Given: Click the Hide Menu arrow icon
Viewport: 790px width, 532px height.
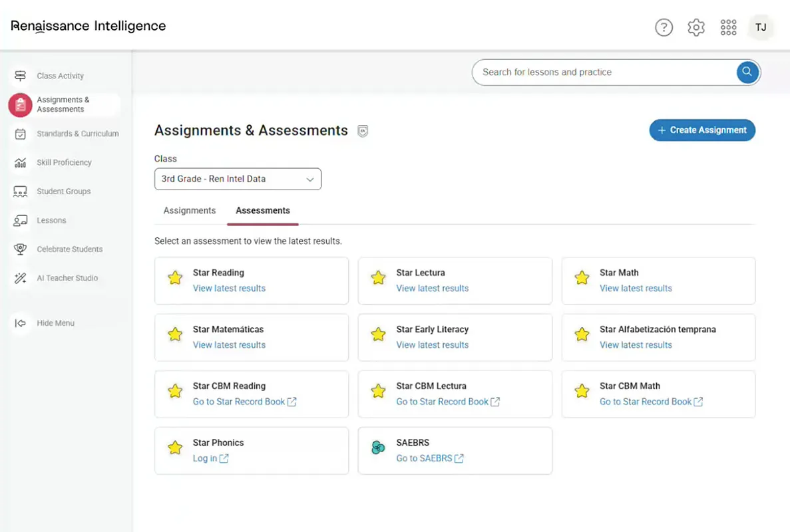Looking at the screenshot, I should (20, 323).
